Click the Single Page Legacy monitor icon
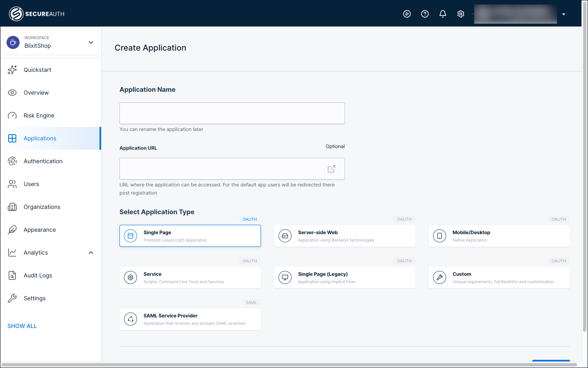Image resolution: width=588 pixels, height=368 pixels. 285,277
